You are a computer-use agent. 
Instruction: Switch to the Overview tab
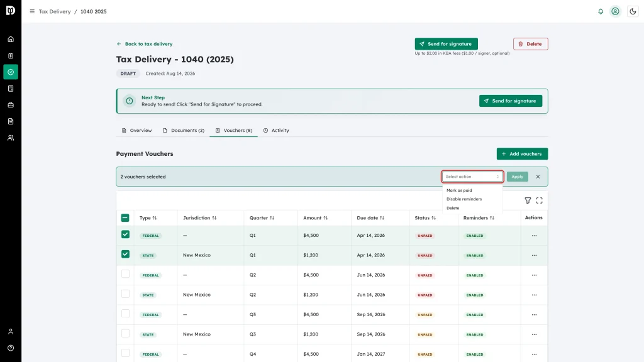[x=136, y=131]
